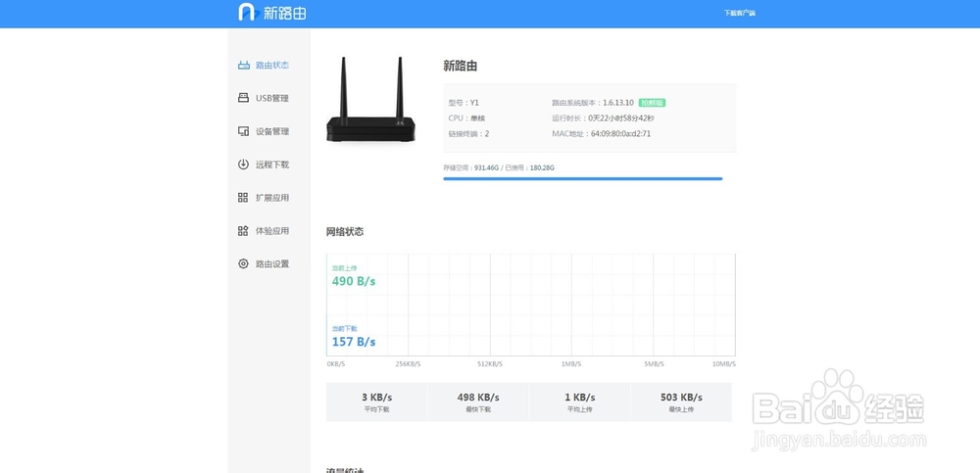Click the 路由设置 gear icon
Screen dimensions: 980x473
(x=244, y=264)
